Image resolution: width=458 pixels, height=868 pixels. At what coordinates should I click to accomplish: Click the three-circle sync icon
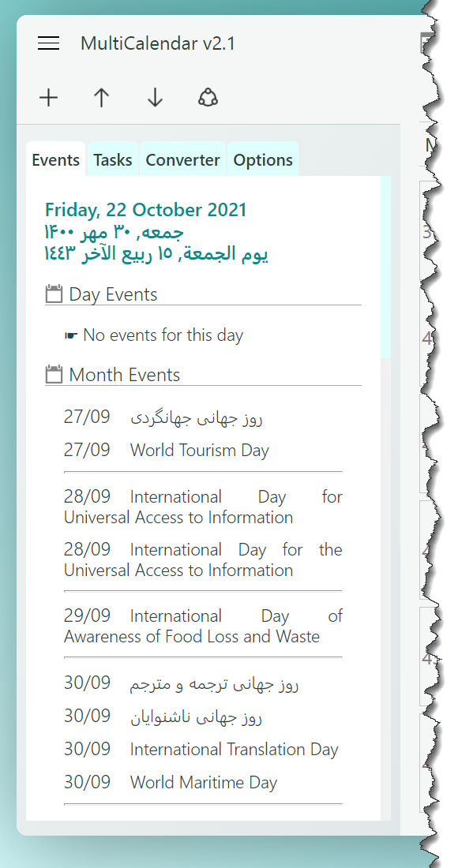(x=208, y=97)
